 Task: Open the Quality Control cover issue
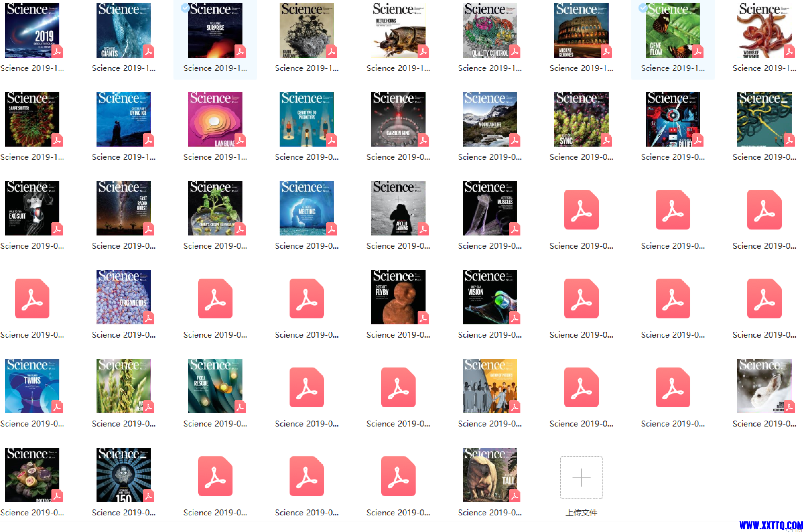(490, 31)
